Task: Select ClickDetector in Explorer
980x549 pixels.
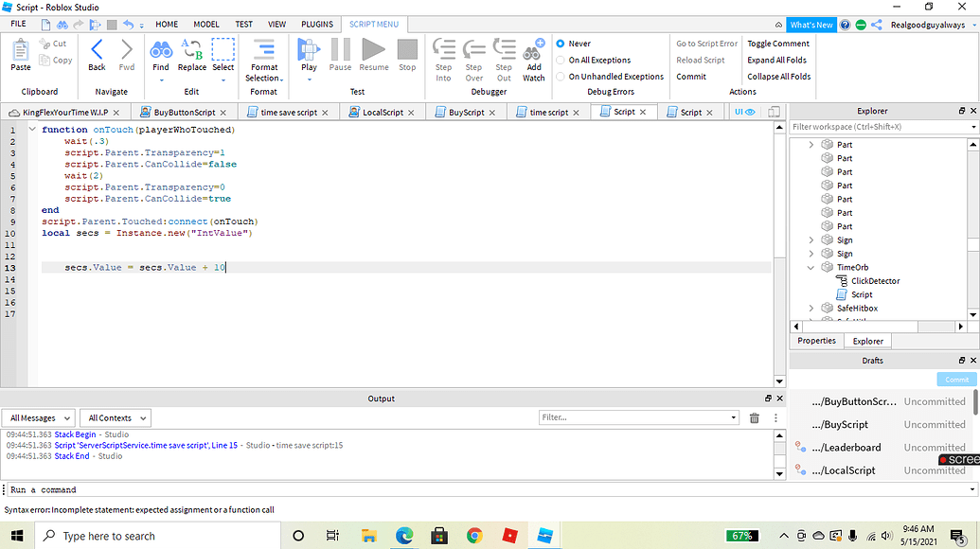Action: [875, 281]
